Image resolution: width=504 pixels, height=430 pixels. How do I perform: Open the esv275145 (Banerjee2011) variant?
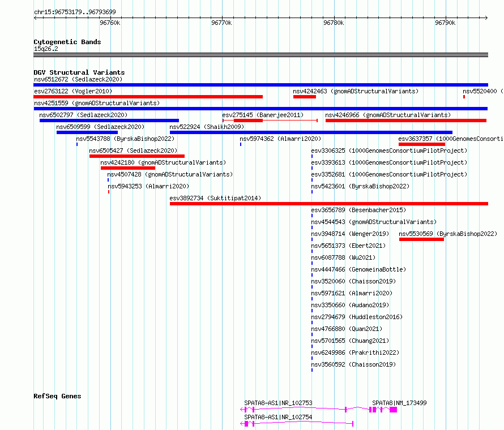tap(263, 115)
